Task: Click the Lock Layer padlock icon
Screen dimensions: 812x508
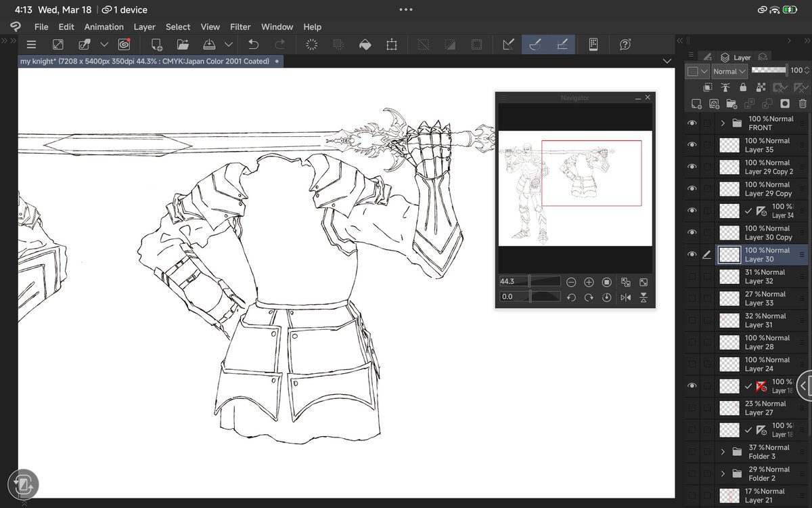Action: tap(743, 87)
